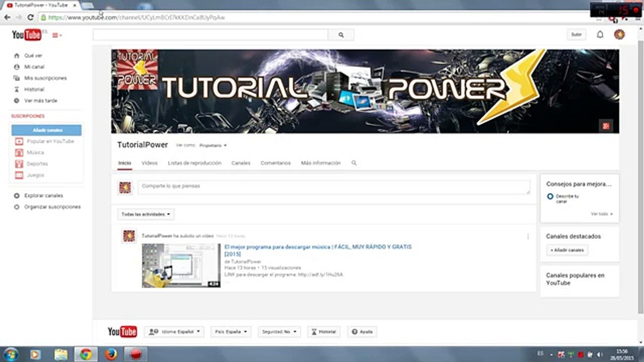Select the Describe tu canal tip
644x362 pixels.
pos(567,199)
